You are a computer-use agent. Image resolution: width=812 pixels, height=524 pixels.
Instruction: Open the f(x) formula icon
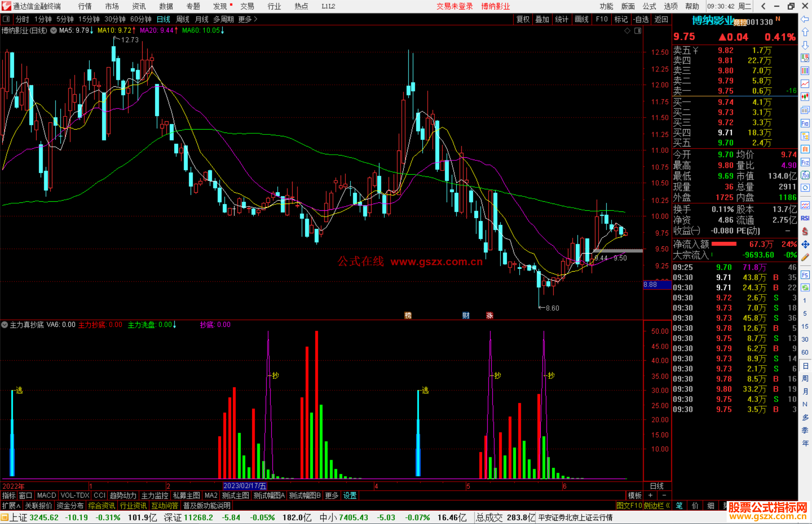tap(805, 175)
